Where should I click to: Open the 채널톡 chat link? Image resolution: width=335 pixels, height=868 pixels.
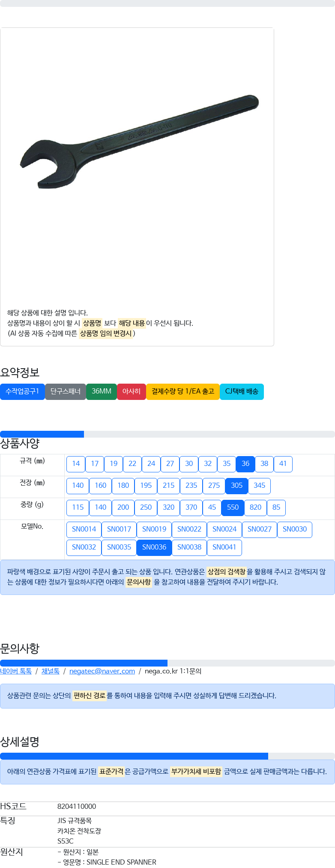point(51,671)
